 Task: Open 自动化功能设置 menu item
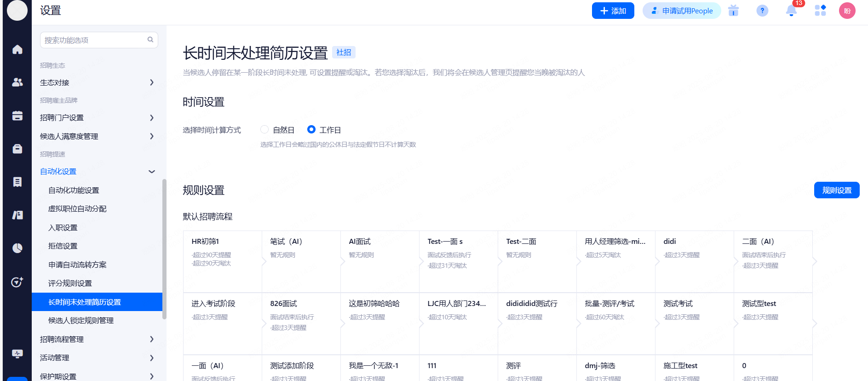[74, 190]
